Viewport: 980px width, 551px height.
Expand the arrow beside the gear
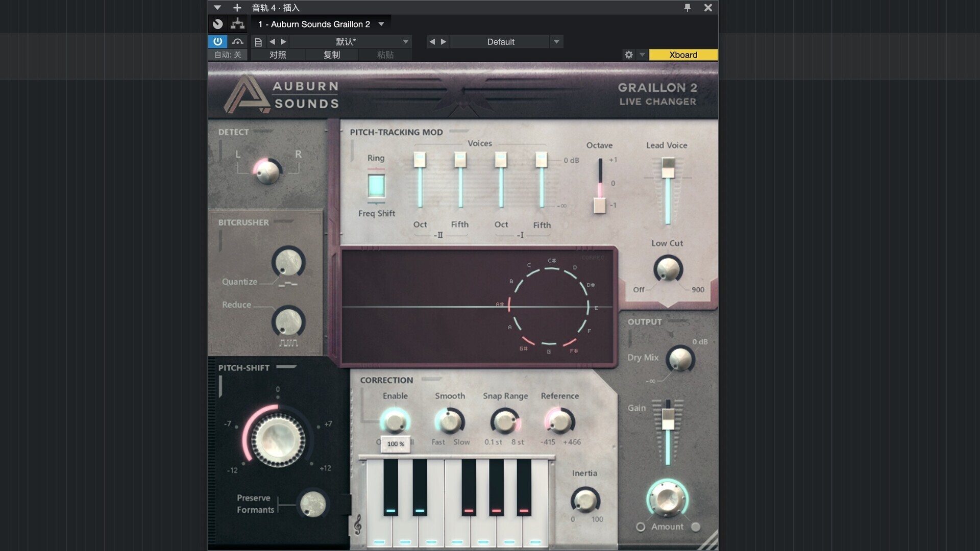tap(642, 55)
